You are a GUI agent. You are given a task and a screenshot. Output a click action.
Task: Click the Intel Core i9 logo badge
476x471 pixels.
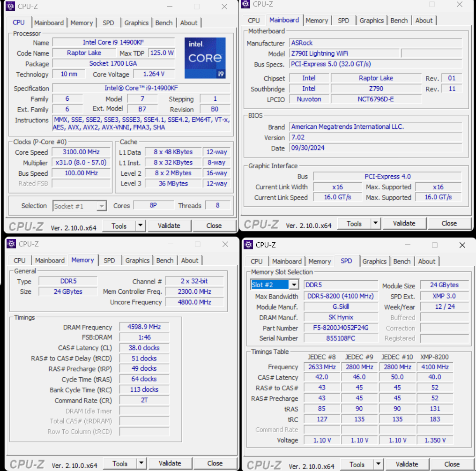point(205,58)
